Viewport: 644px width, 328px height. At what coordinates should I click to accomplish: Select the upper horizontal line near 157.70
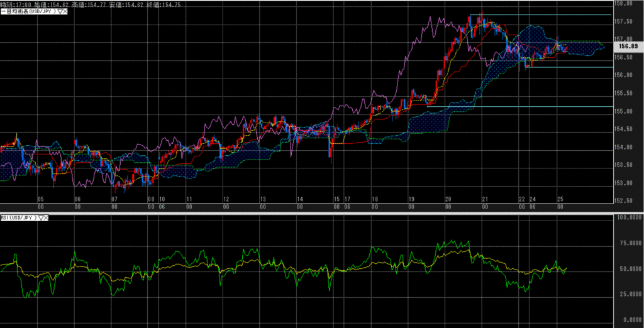pyautogui.click(x=541, y=14)
